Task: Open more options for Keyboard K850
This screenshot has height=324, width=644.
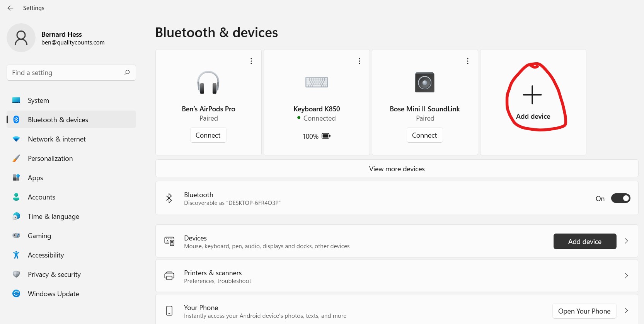Action: coord(359,61)
